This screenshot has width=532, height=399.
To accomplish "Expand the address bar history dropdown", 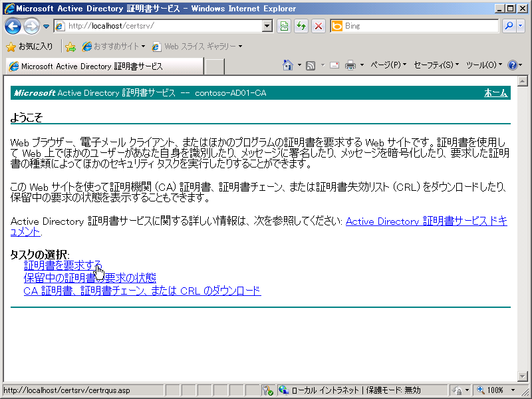I will pyautogui.click(x=267, y=26).
